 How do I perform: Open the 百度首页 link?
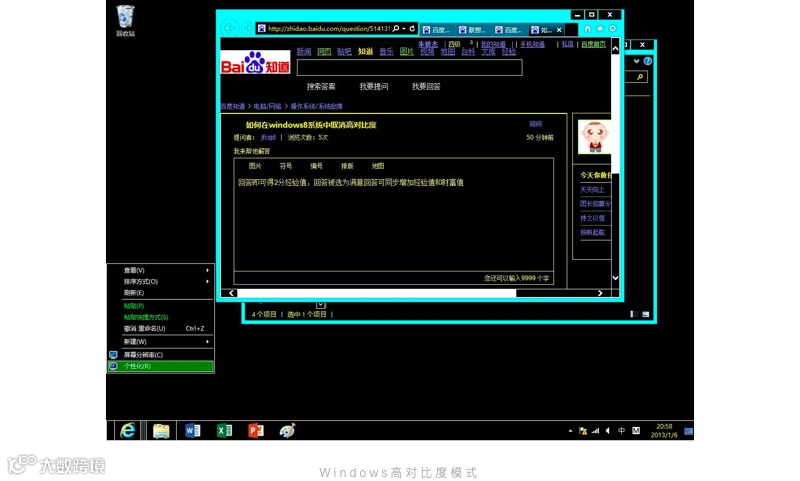[x=593, y=44]
